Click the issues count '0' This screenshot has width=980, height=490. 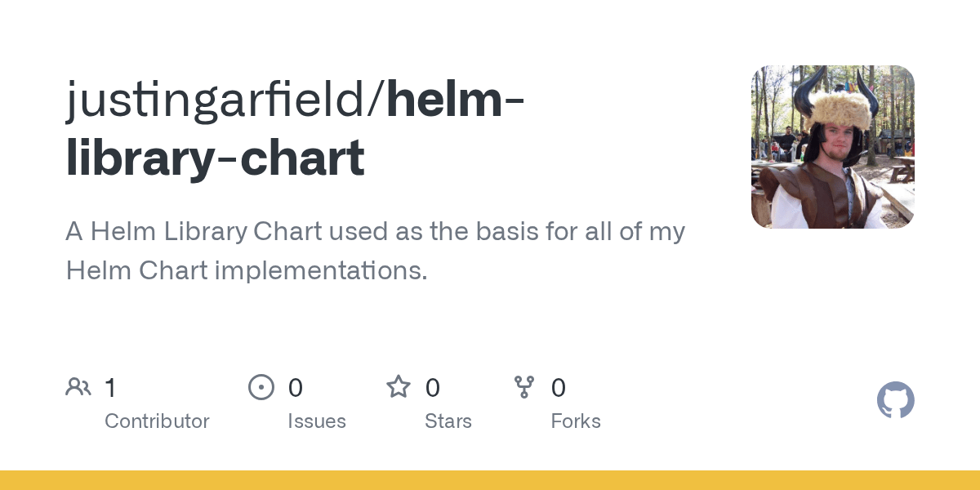(296, 387)
